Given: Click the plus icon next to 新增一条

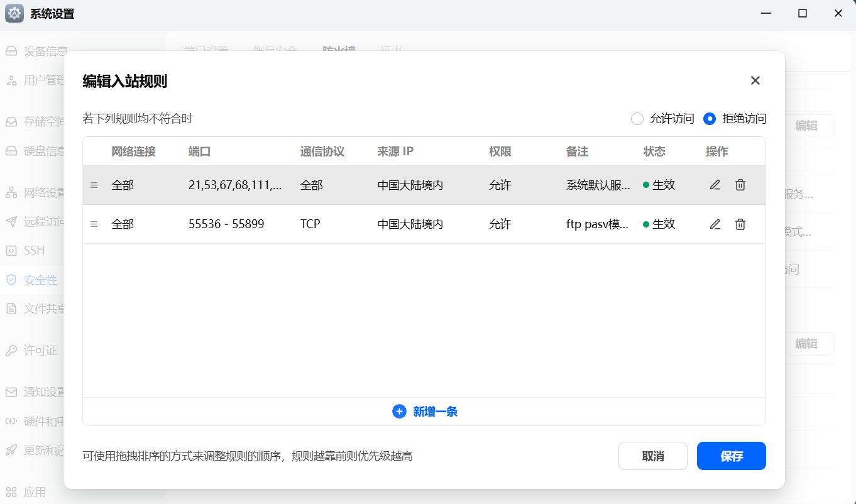Looking at the screenshot, I should coord(399,411).
